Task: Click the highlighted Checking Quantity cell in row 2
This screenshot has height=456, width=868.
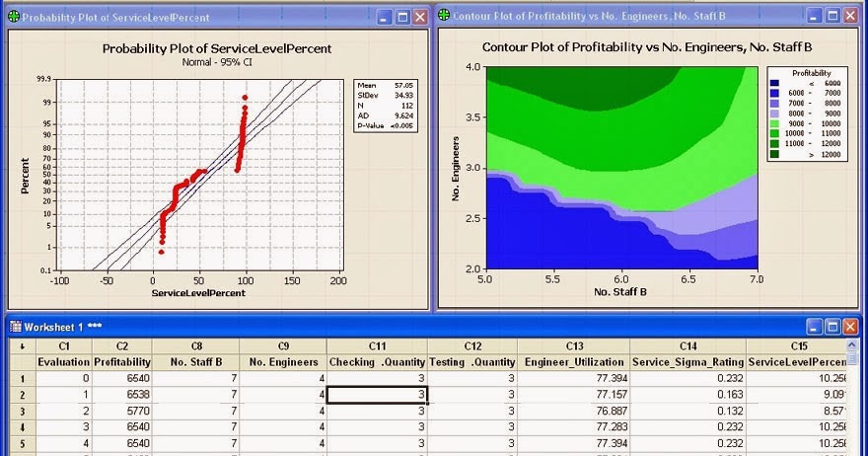Action: coord(377,395)
